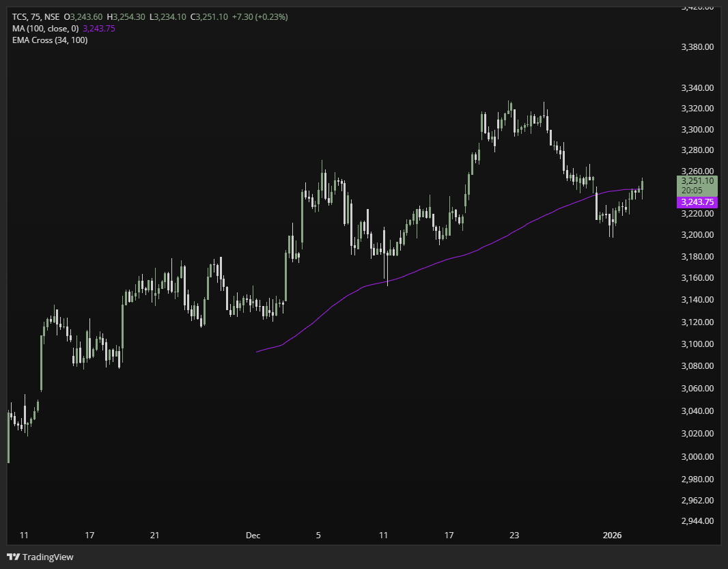
Task: Click the 23 date label on time axis
Action: [x=515, y=536]
